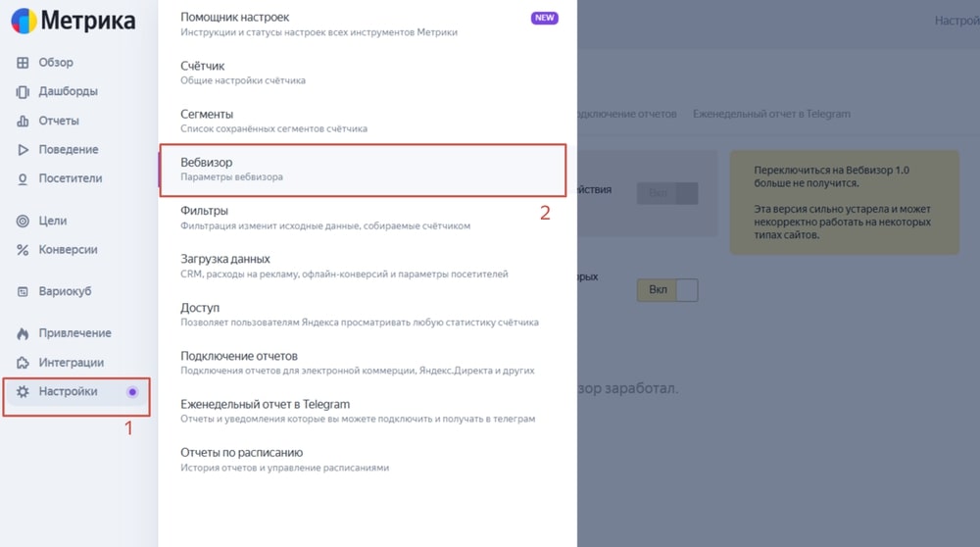980x547 pixels.
Task: Click the Вариокуб icon
Action: (23, 291)
